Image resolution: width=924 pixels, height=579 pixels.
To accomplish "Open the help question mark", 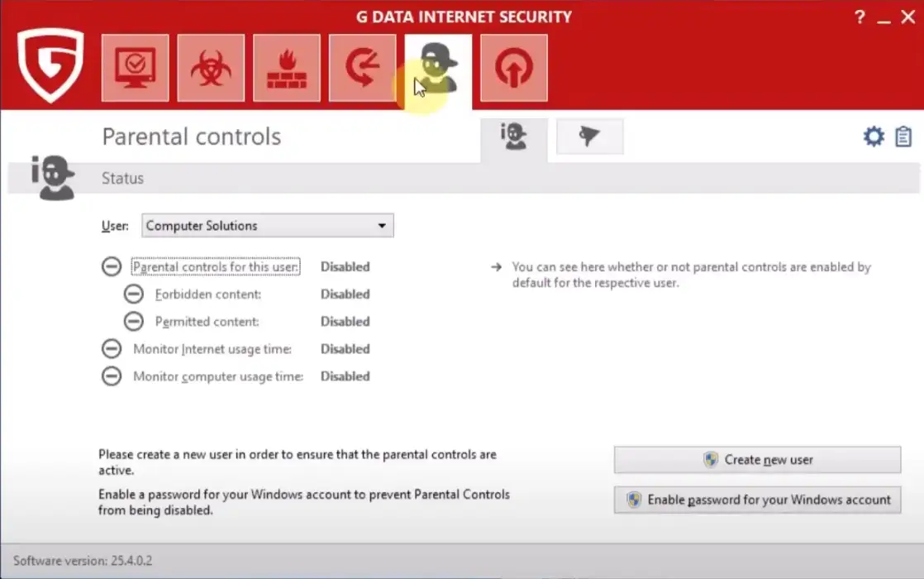I will coord(860,17).
